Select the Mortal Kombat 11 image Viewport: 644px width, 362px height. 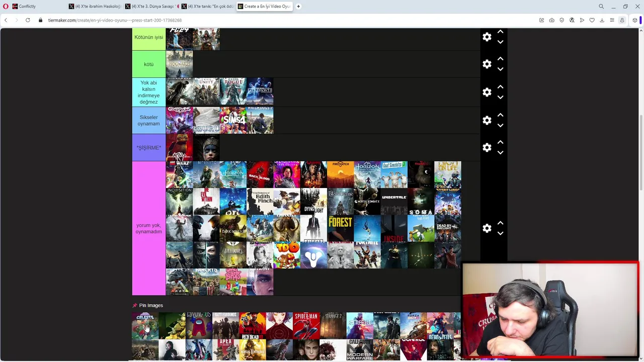[252, 350]
